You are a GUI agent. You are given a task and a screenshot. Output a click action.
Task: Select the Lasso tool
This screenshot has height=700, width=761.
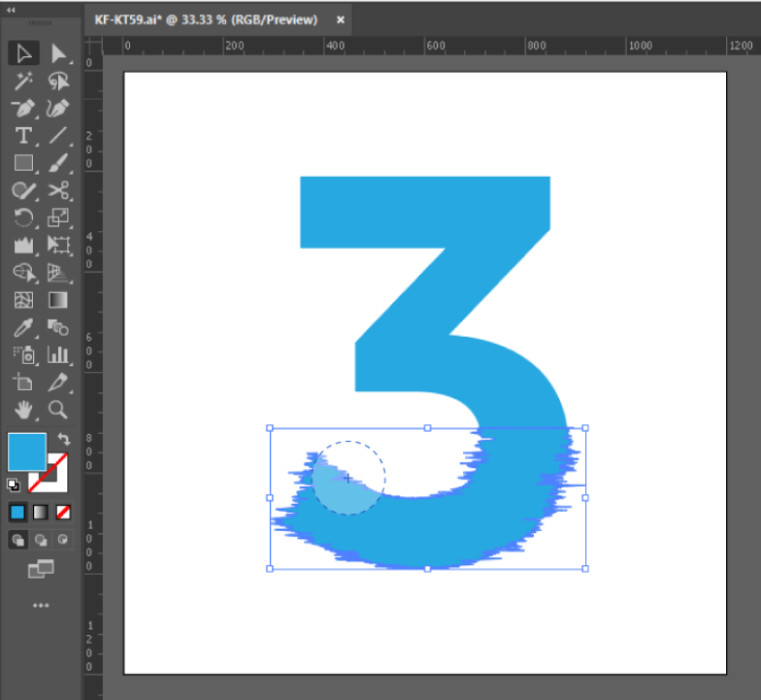click(x=58, y=82)
